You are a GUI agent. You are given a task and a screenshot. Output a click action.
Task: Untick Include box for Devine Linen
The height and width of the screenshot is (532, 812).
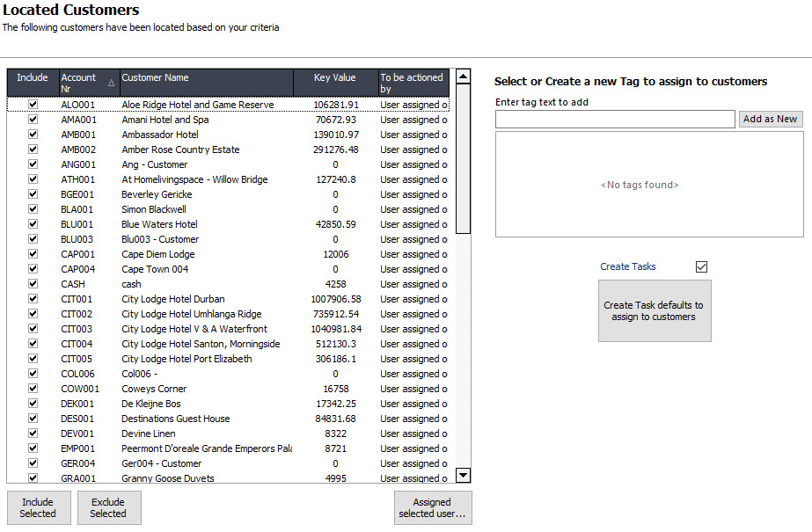33,434
